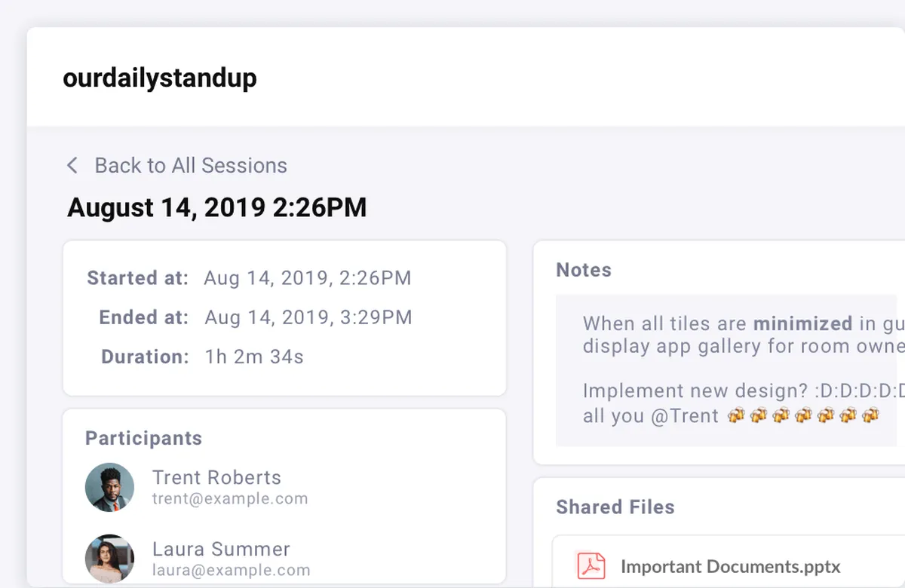Click the Shared Files section heading
This screenshot has height=588, width=905.
click(615, 507)
